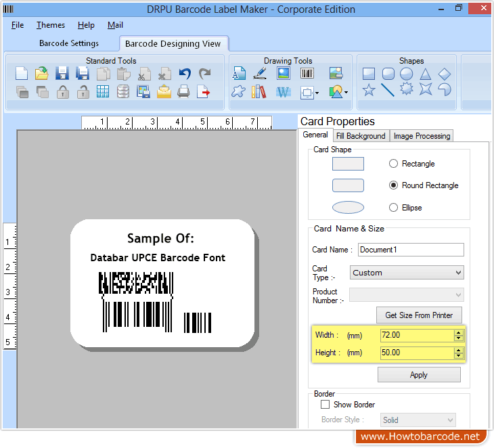The width and height of the screenshot is (494, 448).
Task: Select the five-point Star shape tool
Action: (x=369, y=90)
